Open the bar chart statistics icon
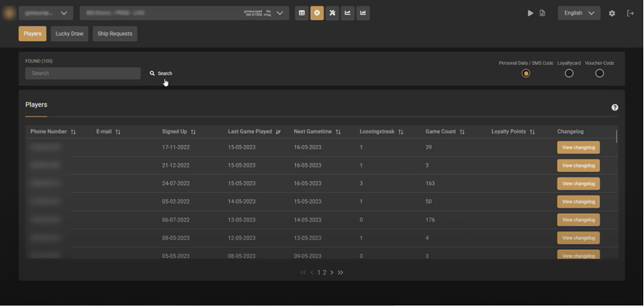 363,13
